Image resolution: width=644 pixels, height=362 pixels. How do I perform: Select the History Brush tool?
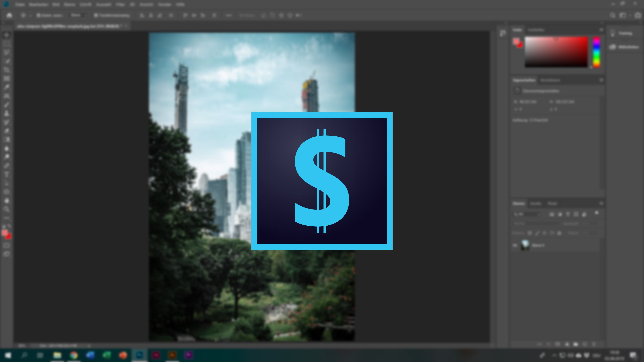pyautogui.click(x=7, y=122)
